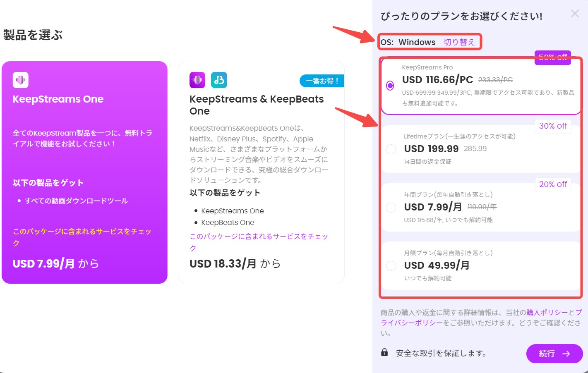
Task: Click 切り替え to switch the OS
Action: click(x=459, y=42)
